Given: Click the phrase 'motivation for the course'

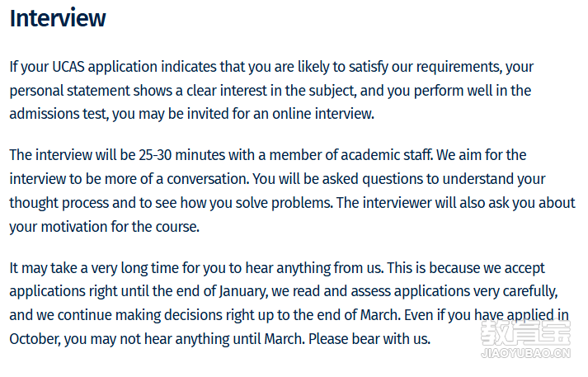Looking at the screenshot, I should click(120, 227).
